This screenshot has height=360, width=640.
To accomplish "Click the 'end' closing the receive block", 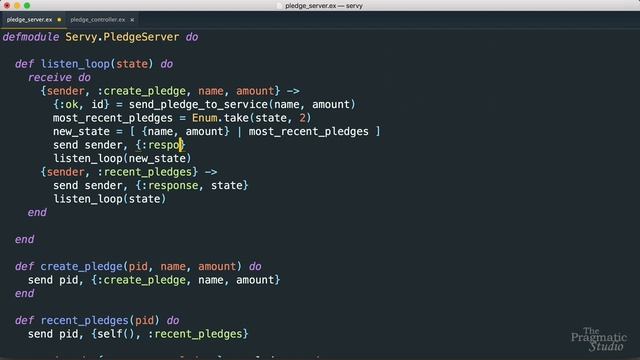I will (x=37, y=212).
